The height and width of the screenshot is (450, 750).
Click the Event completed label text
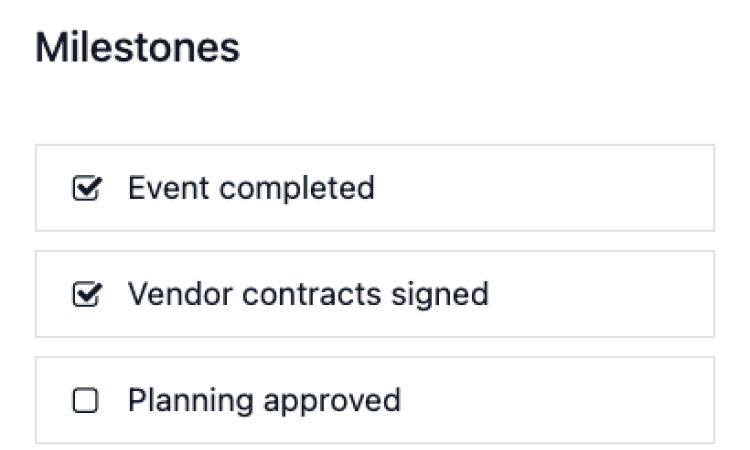(251, 188)
